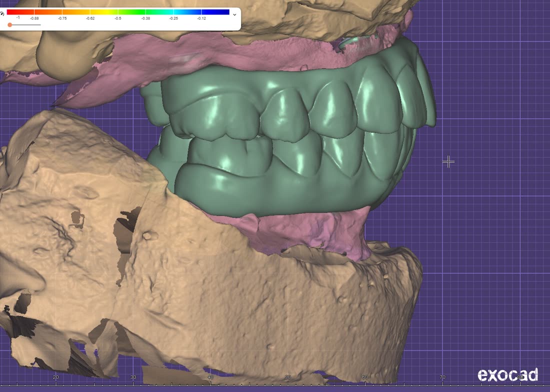Select the green -0.5 color scale segment
The height and width of the screenshot is (392, 550).
click(x=131, y=12)
